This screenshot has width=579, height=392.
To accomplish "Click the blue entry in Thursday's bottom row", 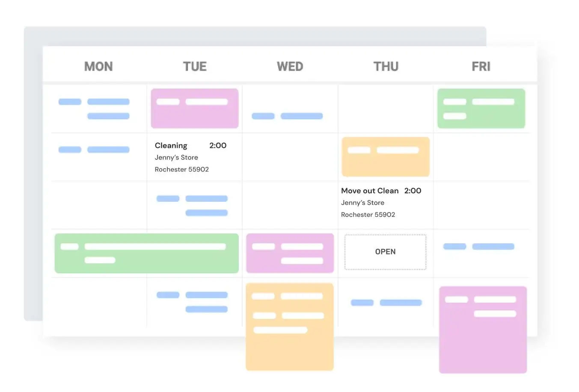I will pyautogui.click(x=386, y=303).
